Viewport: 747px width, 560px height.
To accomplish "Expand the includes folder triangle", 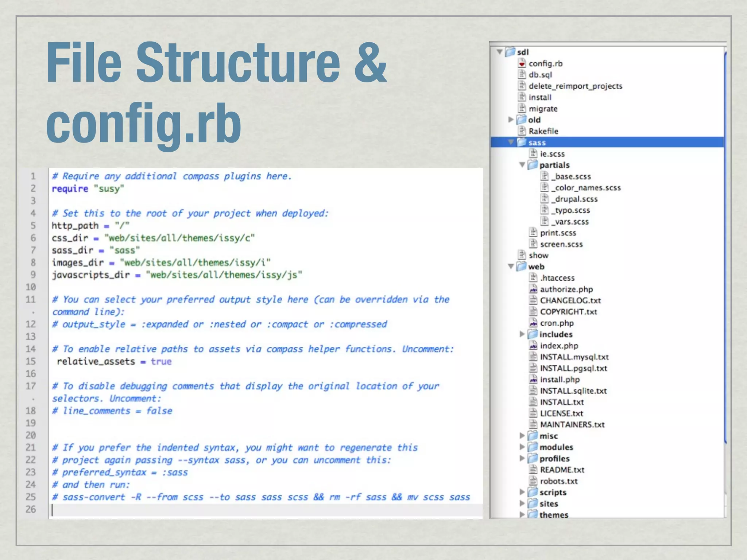I will coord(522,334).
